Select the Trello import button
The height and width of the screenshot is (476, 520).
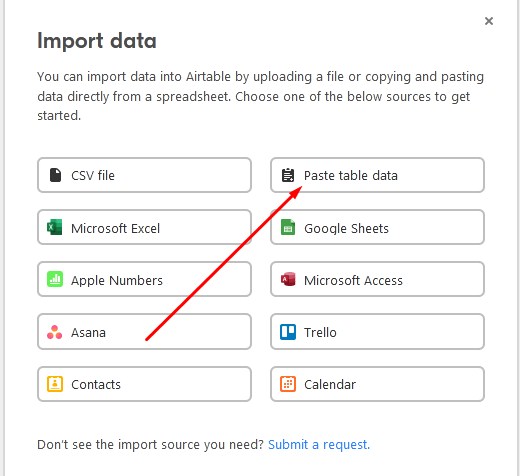point(377,332)
